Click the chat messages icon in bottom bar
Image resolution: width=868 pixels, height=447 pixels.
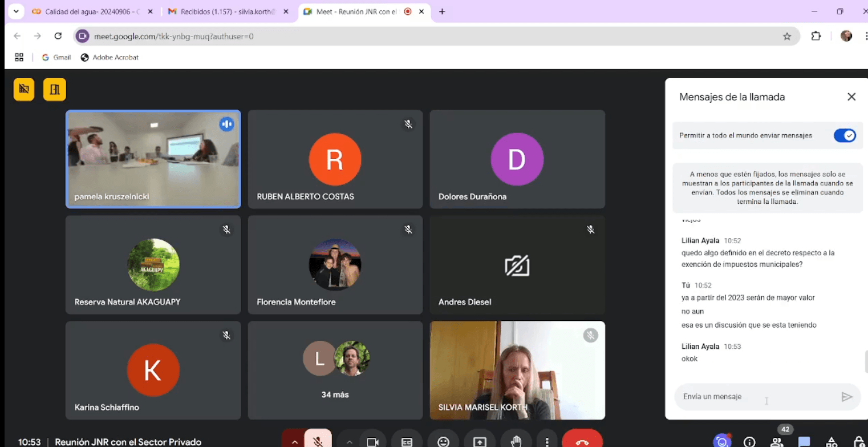tap(804, 441)
